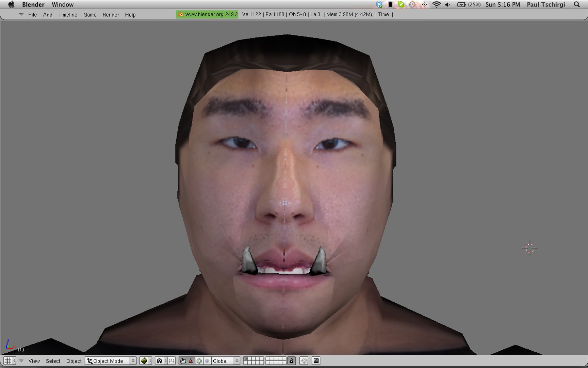Viewport: 588px width, 368px height.
Task: Click the 3D cursor crosshair in viewport
Action: (x=530, y=248)
